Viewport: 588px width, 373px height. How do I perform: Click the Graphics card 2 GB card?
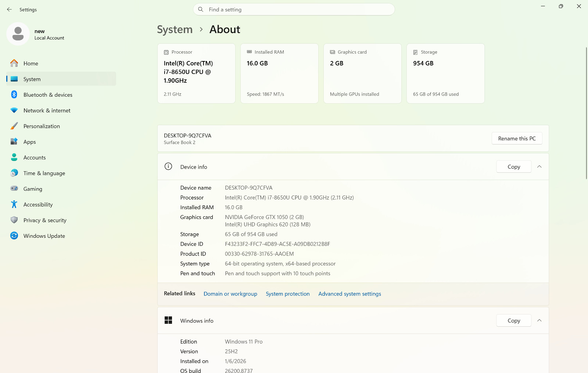tap(362, 73)
